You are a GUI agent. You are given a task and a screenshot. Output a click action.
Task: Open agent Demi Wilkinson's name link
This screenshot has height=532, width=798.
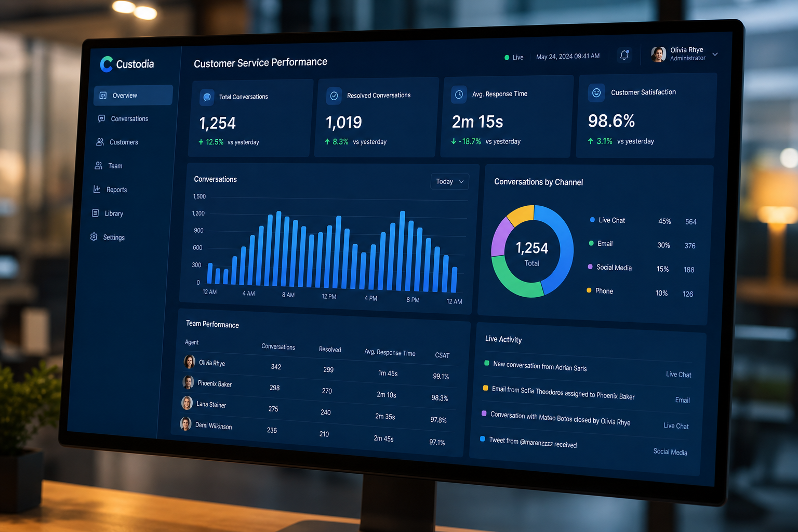click(x=214, y=426)
